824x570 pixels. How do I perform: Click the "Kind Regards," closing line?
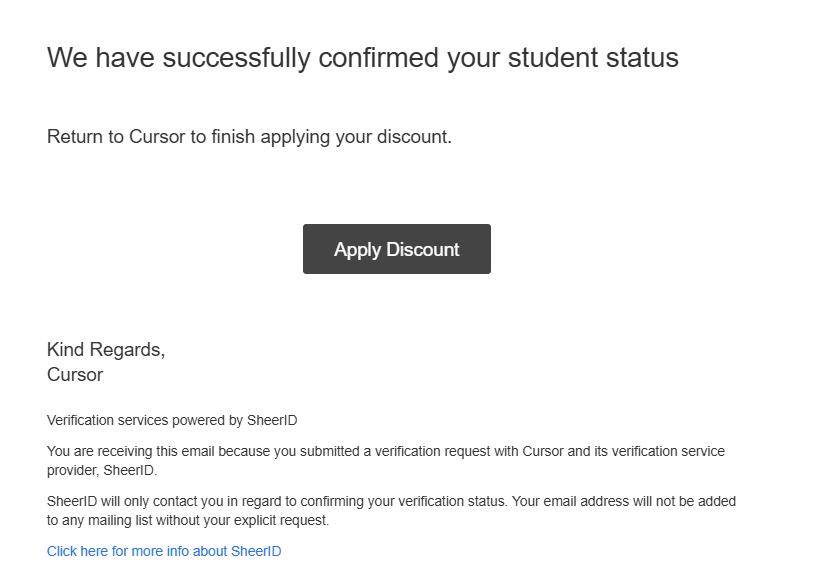point(106,350)
